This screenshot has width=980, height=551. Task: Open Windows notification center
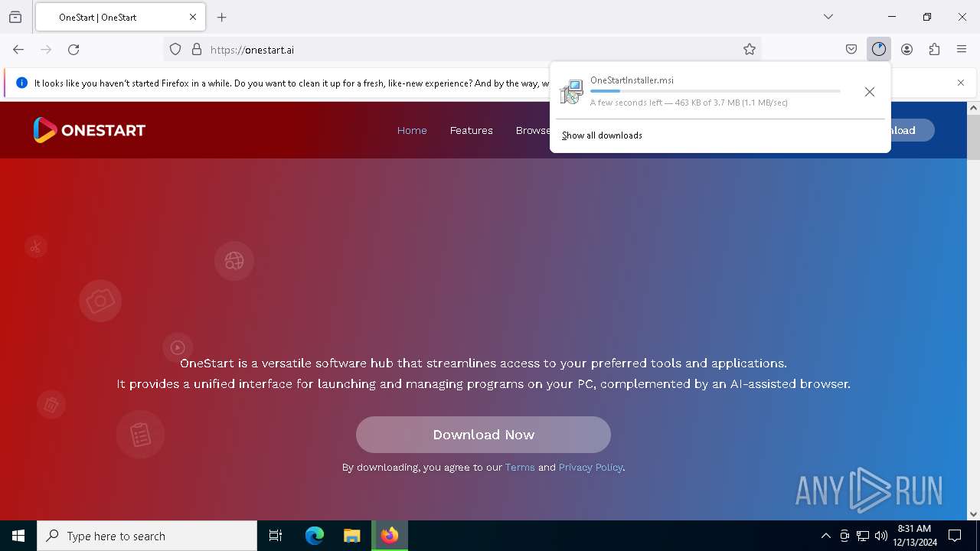click(955, 536)
